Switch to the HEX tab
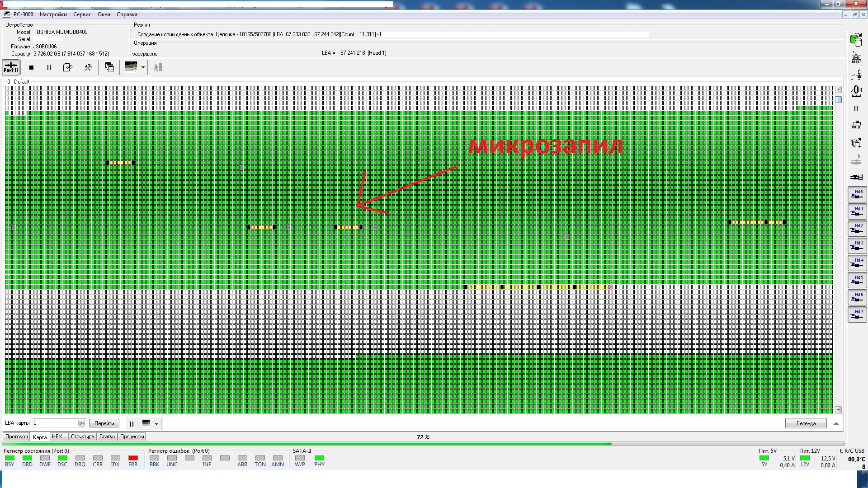The width and height of the screenshot is (868, 488). click(57, 436)
